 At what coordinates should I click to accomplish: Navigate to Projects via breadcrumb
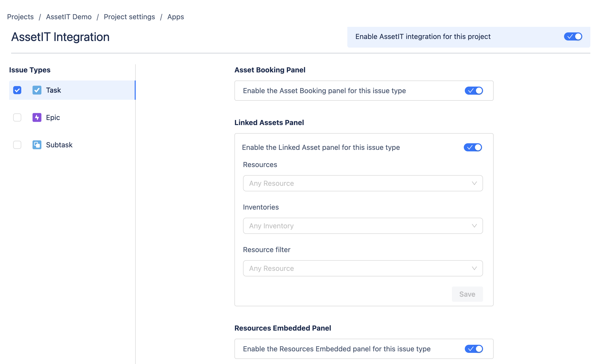pos(20,17)
